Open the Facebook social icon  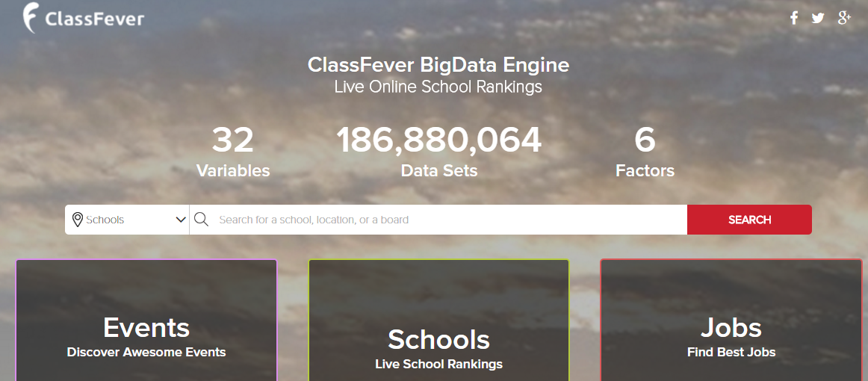(794, 18)
